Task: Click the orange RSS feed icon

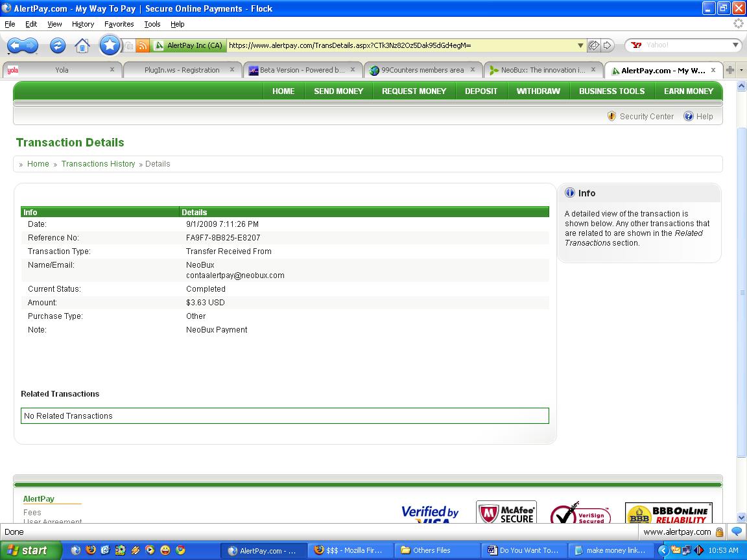Action: [x=142, y=45]
